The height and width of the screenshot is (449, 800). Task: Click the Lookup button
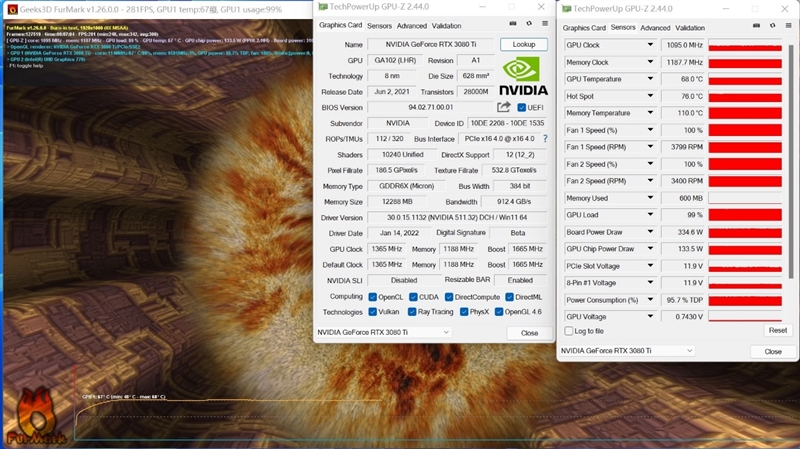click(523, 44)
